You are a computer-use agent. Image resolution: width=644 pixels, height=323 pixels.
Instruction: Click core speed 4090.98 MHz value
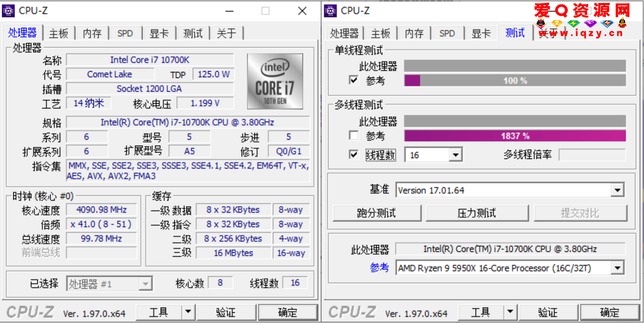pos(102,210)
